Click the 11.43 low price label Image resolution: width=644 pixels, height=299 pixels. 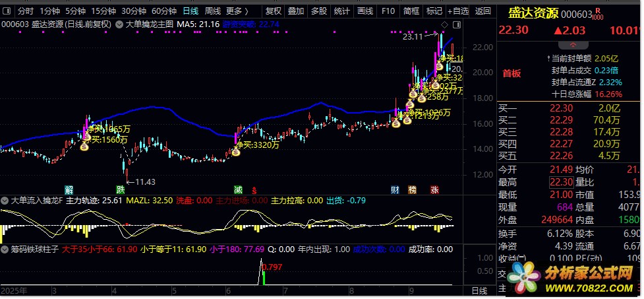(x=146, y=182)
